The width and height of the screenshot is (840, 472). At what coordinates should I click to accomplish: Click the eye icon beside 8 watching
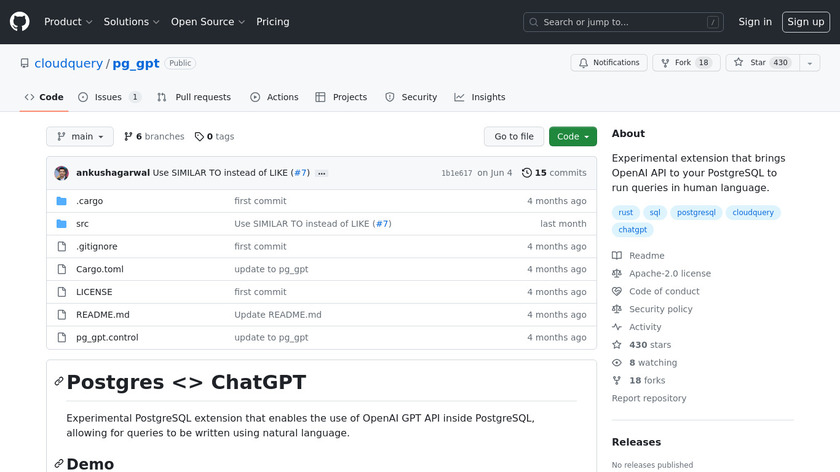click(617, 363)
